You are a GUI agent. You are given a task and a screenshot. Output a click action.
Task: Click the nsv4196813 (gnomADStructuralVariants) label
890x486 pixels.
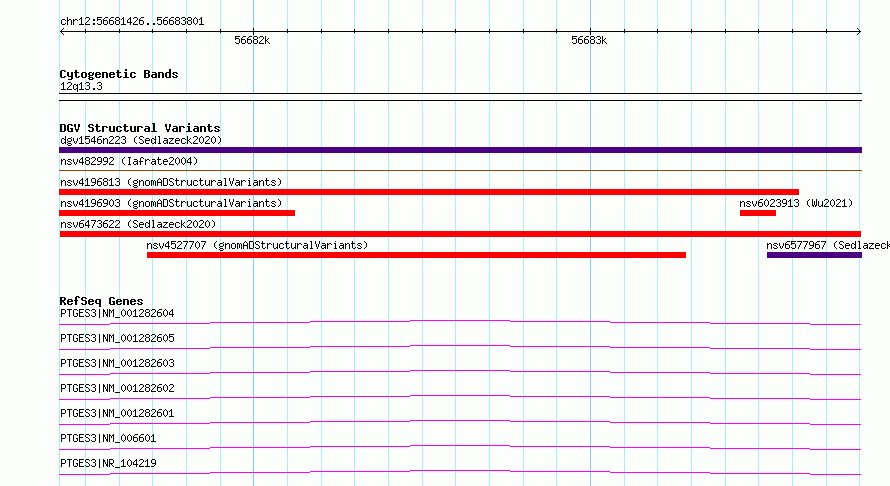[x=171, y=182]
